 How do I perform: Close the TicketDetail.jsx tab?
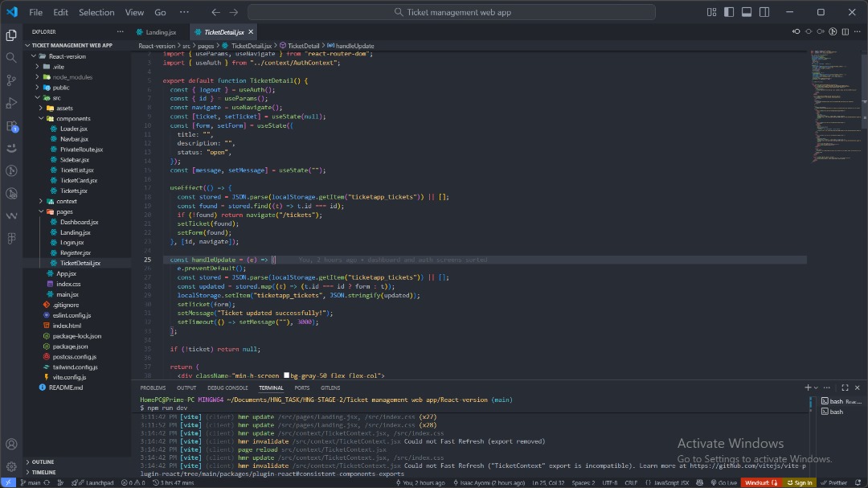(251, 32)
